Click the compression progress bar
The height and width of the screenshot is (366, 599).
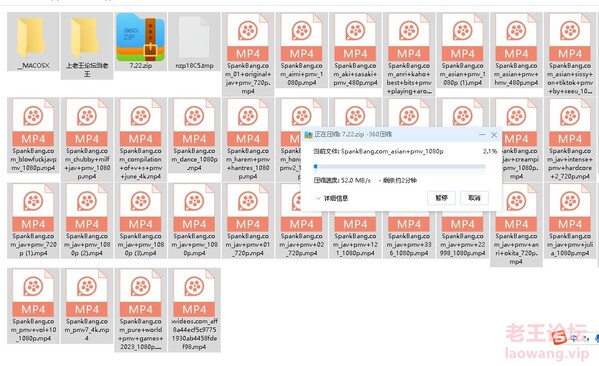tap(400, 167)
